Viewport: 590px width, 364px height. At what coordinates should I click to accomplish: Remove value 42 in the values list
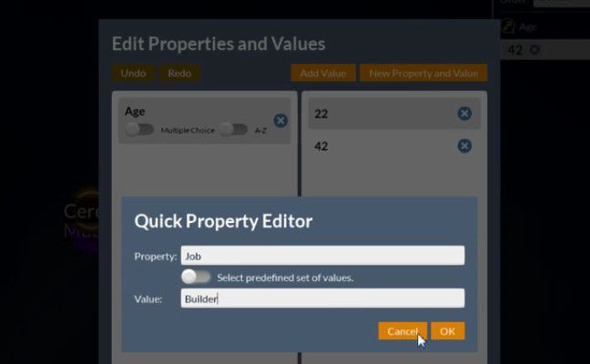coord(464,146)
